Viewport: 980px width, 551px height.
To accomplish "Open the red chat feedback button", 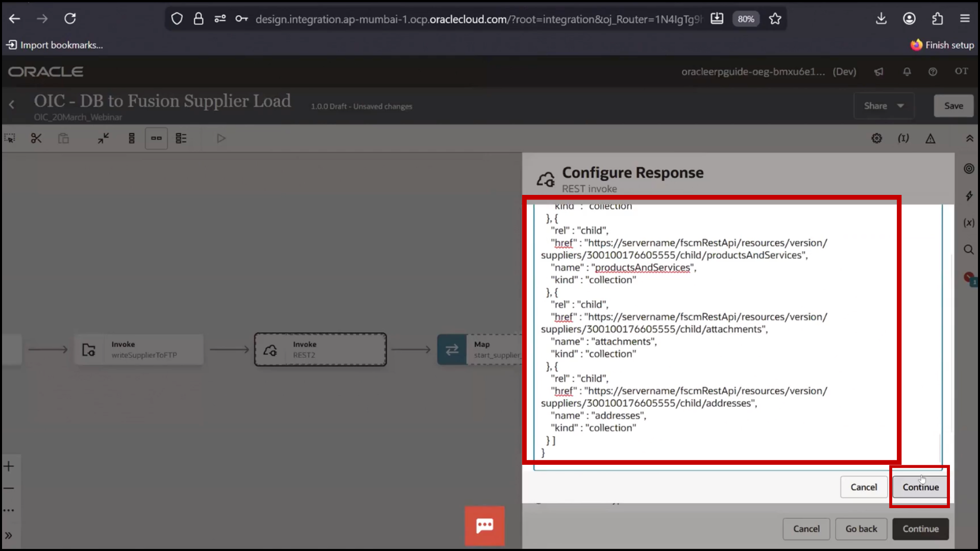I will coord(484,526).
